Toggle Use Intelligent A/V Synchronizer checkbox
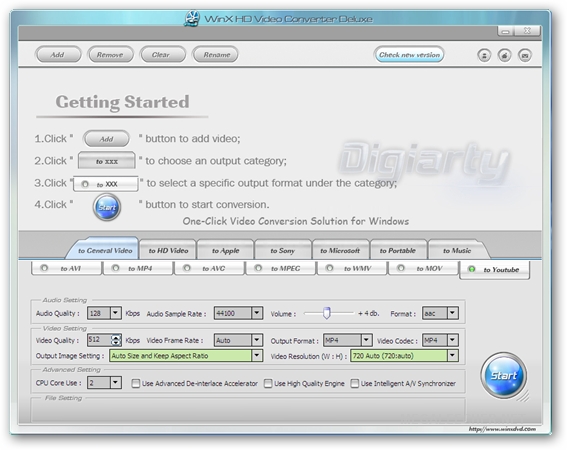 click(x=355, y=383)
